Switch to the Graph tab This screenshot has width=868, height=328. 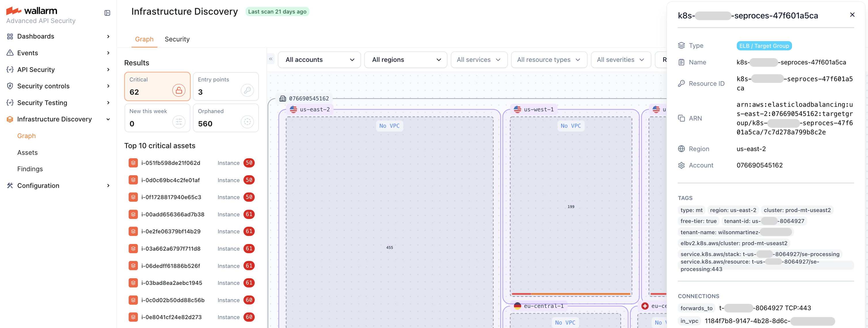[x=144, y=39]
